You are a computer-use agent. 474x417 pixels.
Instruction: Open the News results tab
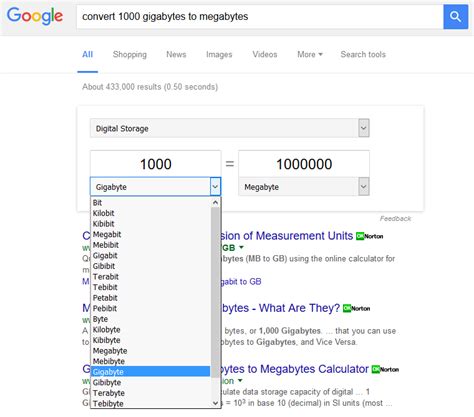(176, 54)
